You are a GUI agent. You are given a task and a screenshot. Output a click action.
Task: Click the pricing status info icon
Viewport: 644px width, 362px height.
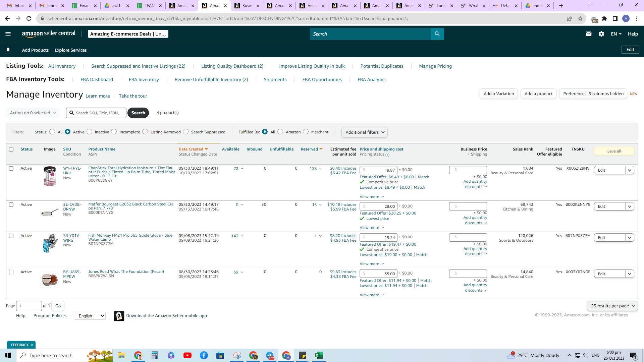[x=387, y=155]
